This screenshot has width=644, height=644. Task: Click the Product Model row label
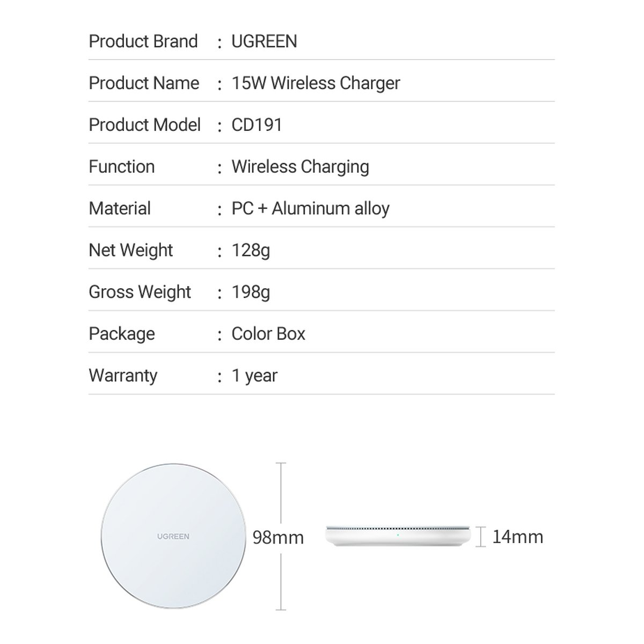click(x=144, y=125)
